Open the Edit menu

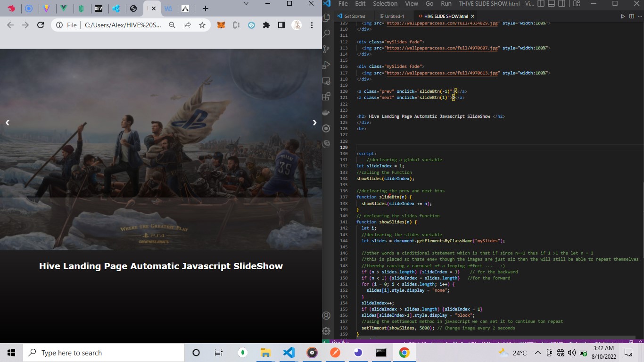coord(360,4)
